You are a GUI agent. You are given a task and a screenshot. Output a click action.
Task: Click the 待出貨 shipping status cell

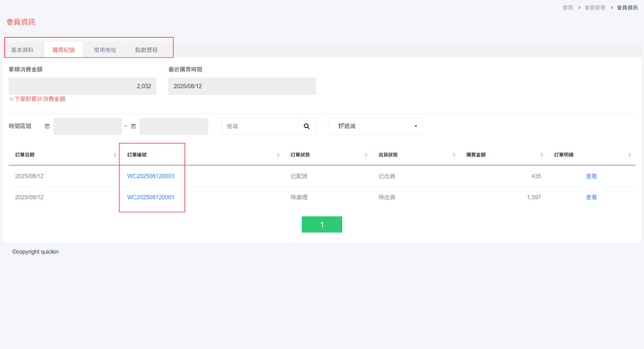point(387,197)
